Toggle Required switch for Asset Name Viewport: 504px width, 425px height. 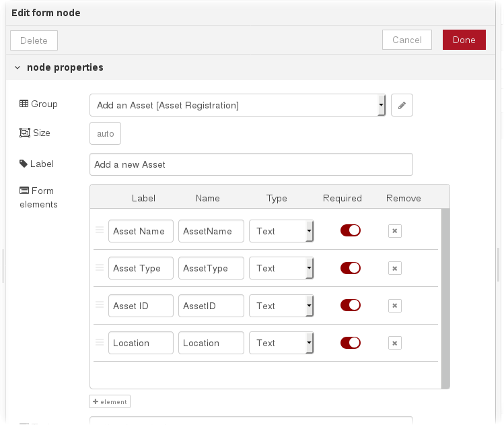point(350,230)
